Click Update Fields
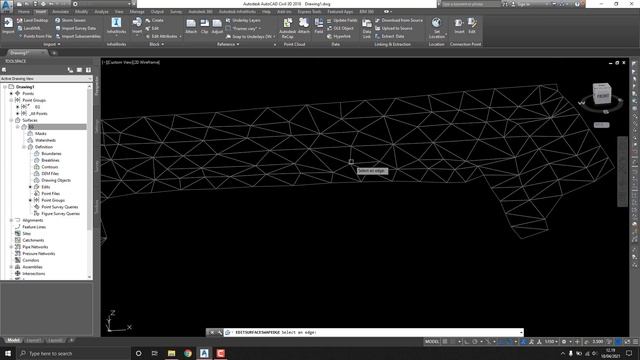 [342, 20]
